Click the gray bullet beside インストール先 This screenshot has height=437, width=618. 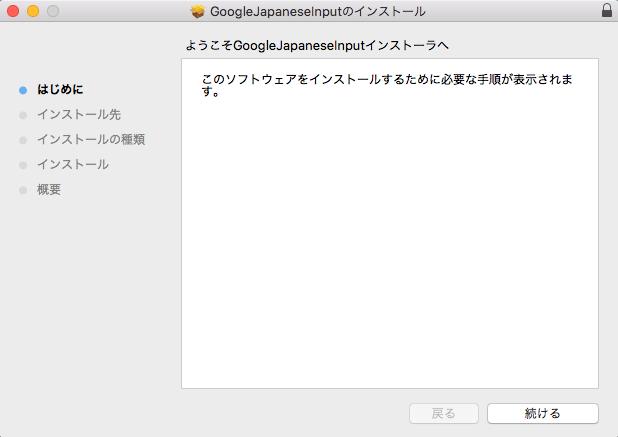click(x=23, y=114)
